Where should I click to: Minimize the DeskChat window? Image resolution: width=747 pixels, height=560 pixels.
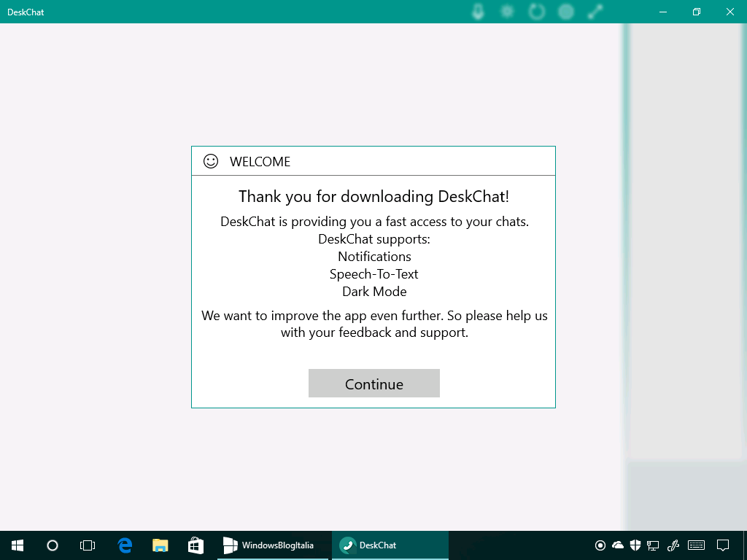[662, 12]
